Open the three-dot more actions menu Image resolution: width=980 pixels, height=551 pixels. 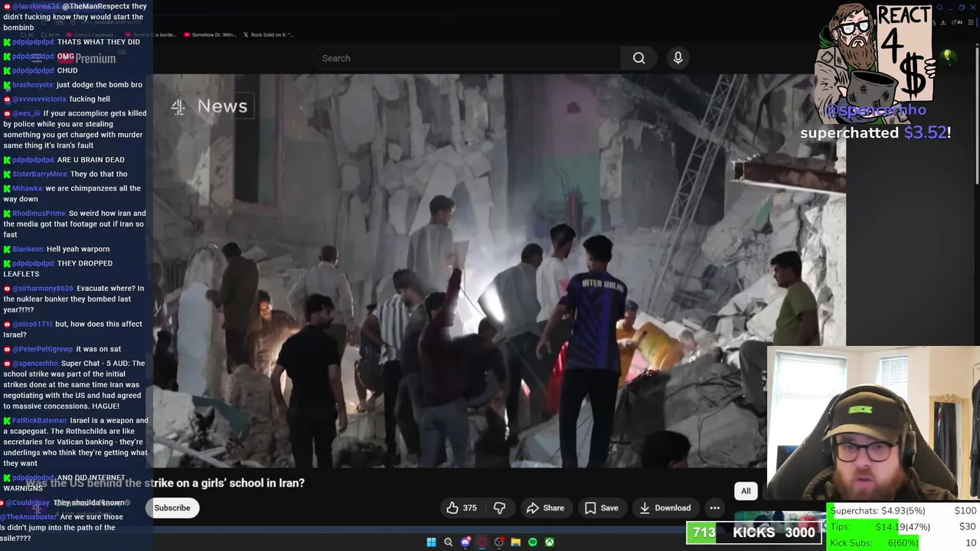pyautogui.click(x=714, y=508)
